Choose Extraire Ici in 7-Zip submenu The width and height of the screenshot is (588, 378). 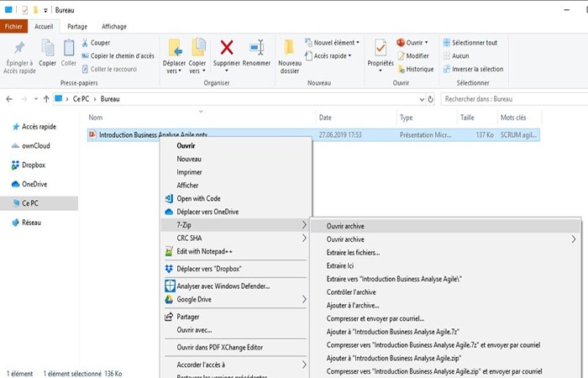445,265
